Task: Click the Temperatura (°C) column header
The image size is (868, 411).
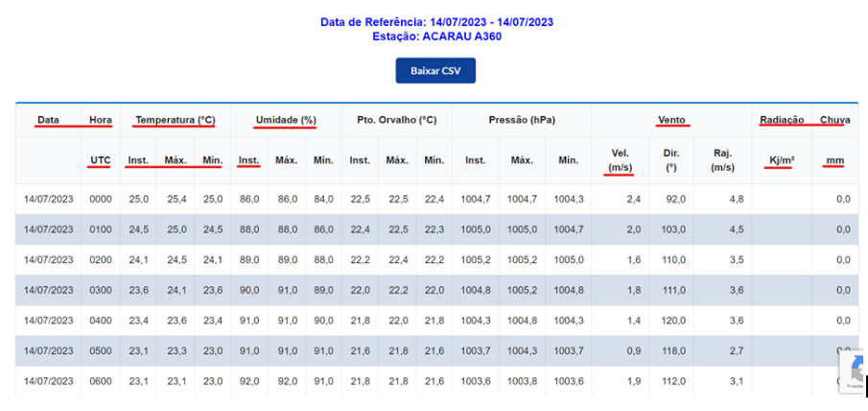Action: tap(176, 120)
